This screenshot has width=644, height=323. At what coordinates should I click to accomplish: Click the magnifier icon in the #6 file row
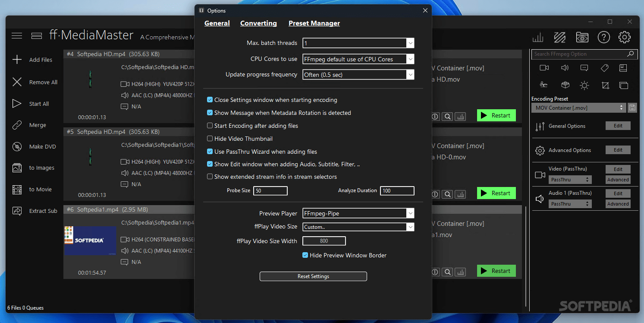pyautogui.click(x=448, y=272)
